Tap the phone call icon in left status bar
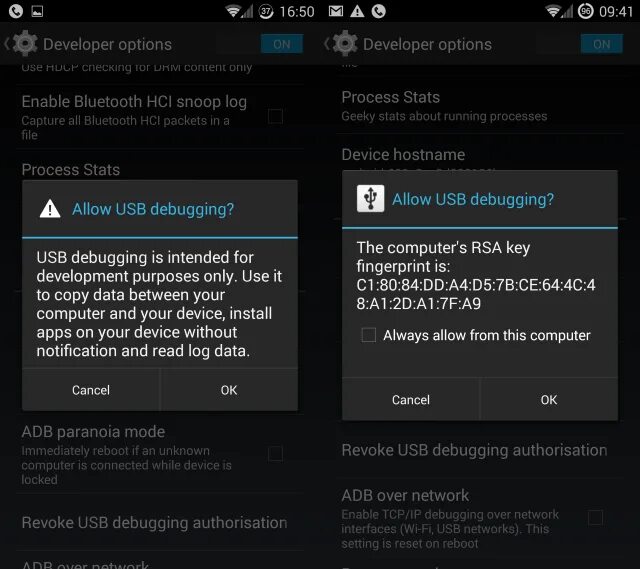 tap(16, 11)
